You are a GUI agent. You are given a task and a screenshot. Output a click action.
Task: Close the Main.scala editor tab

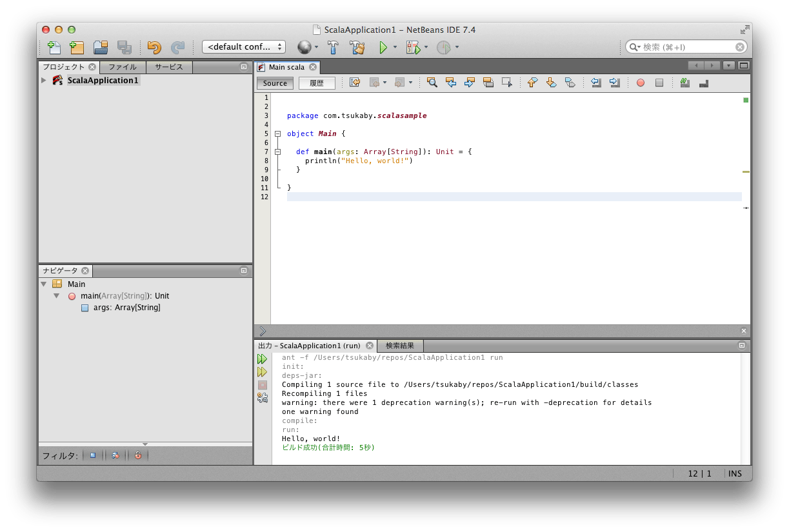tap(312, 67)
